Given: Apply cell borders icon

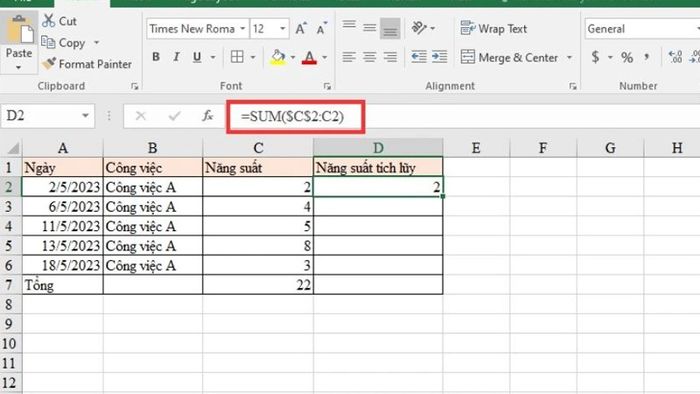Looking at the screenshot, I should click(x=237, y=57).
